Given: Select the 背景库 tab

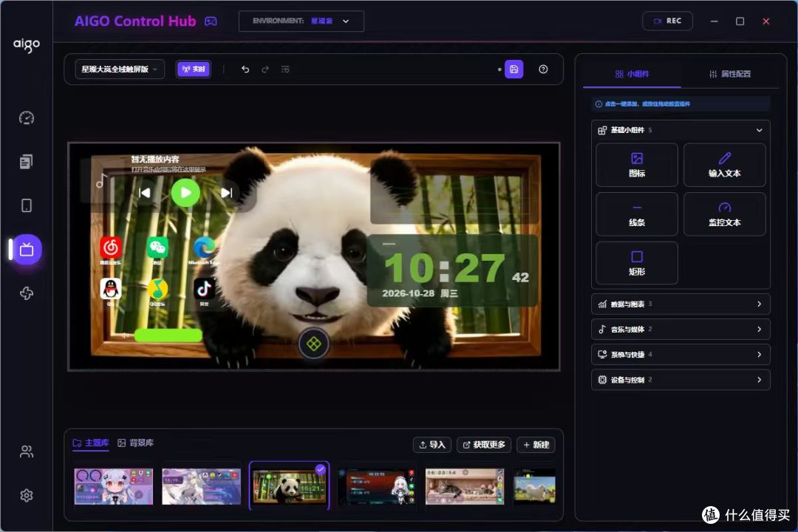Looking at the screenshot, I should (x=135, y=443).
